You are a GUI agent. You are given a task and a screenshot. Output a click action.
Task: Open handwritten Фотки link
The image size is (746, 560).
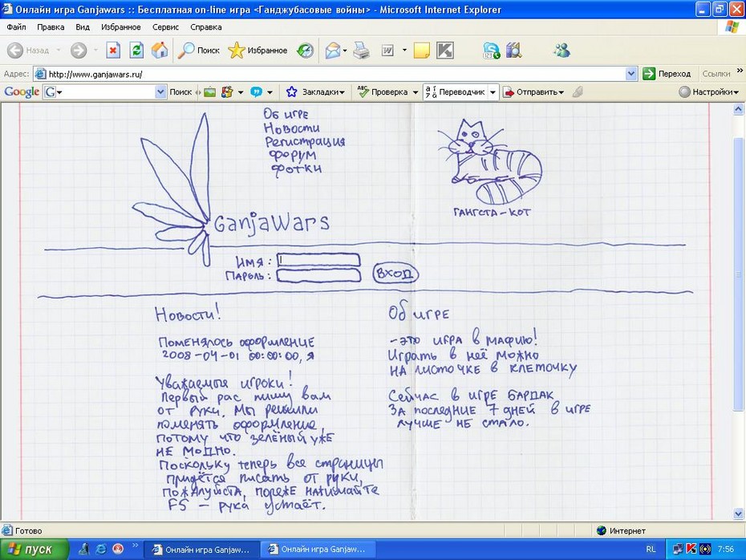(x=296, y=169)
